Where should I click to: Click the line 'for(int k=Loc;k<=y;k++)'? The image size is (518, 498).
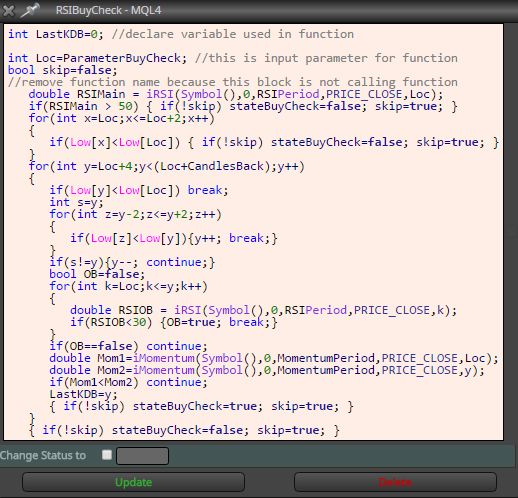[x=128, y=286]
